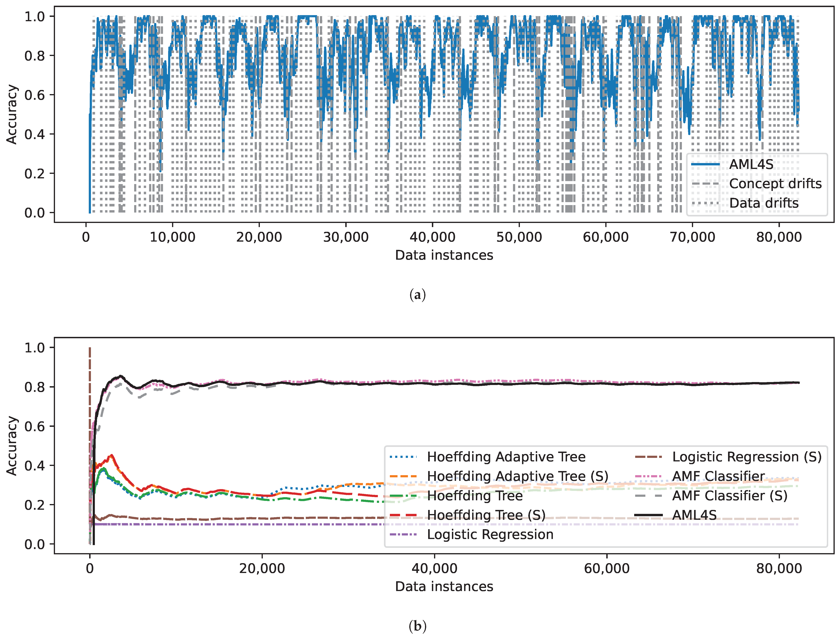Screen dimensions: 840x638
Task: Click the Logistic Regression legend label
Action: (490, 534)
